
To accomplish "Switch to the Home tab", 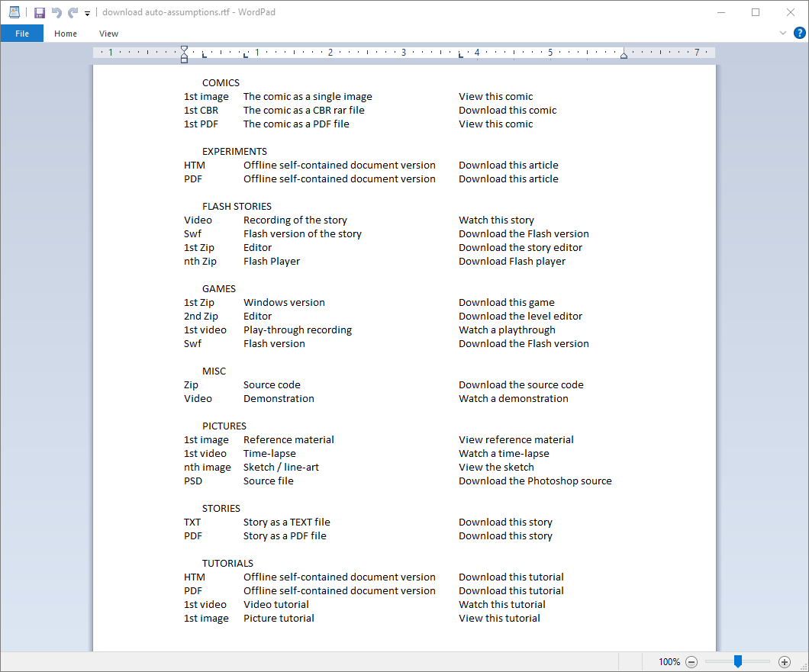I will tap(66, 34).
